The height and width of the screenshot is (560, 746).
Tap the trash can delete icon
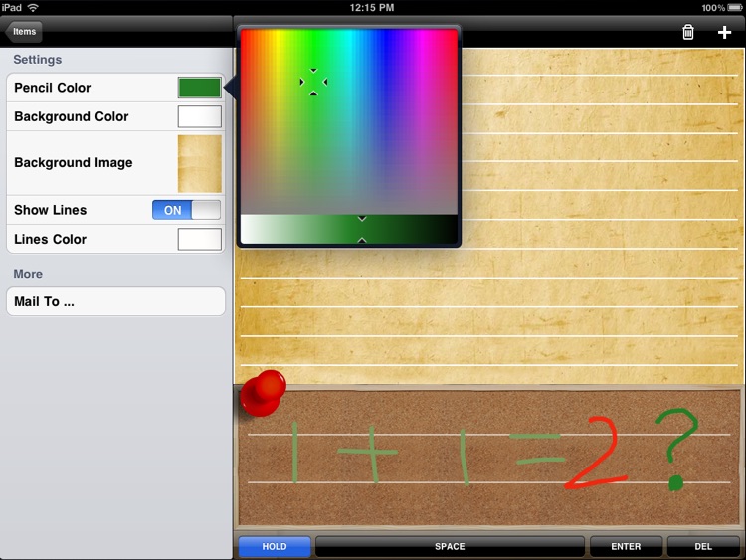[688, 32]
